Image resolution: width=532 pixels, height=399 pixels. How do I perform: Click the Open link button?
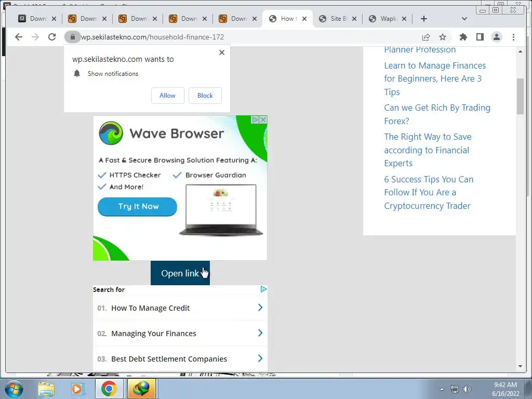pos(180,273)
